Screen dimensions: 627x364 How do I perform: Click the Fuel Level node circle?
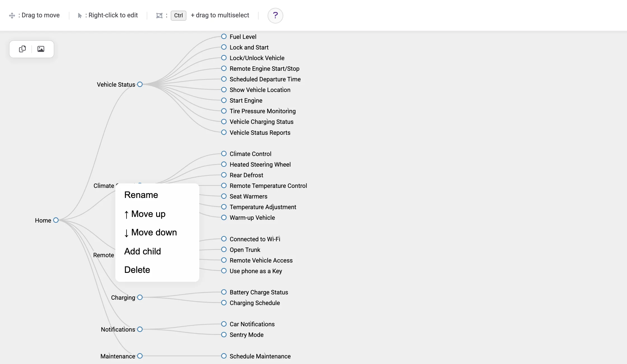(x=224, y=36)
